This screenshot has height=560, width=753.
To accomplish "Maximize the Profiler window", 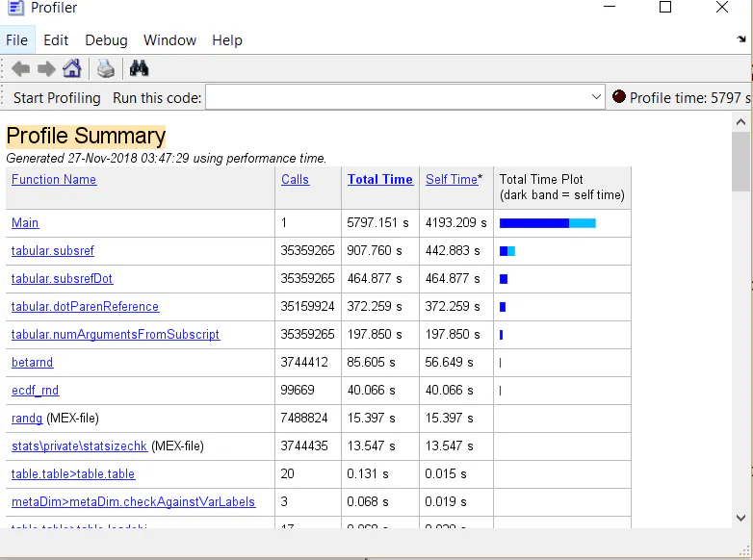I will click(x=665, y=7).
